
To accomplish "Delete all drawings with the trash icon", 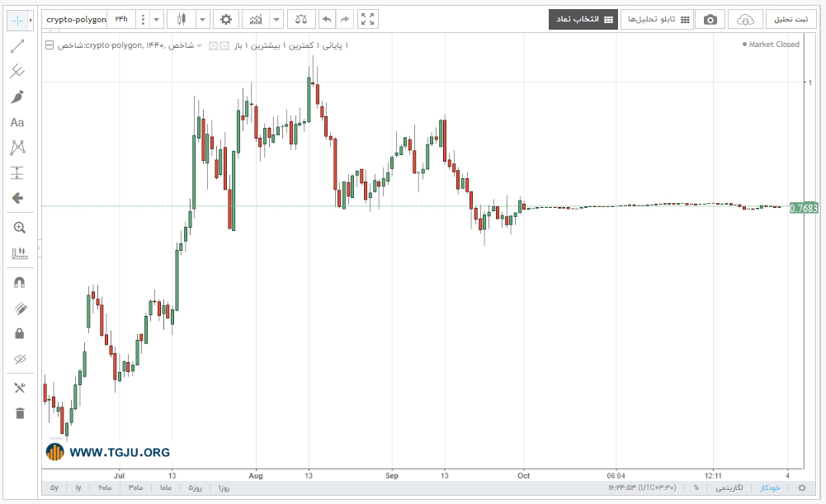I will tap(20, 413).
